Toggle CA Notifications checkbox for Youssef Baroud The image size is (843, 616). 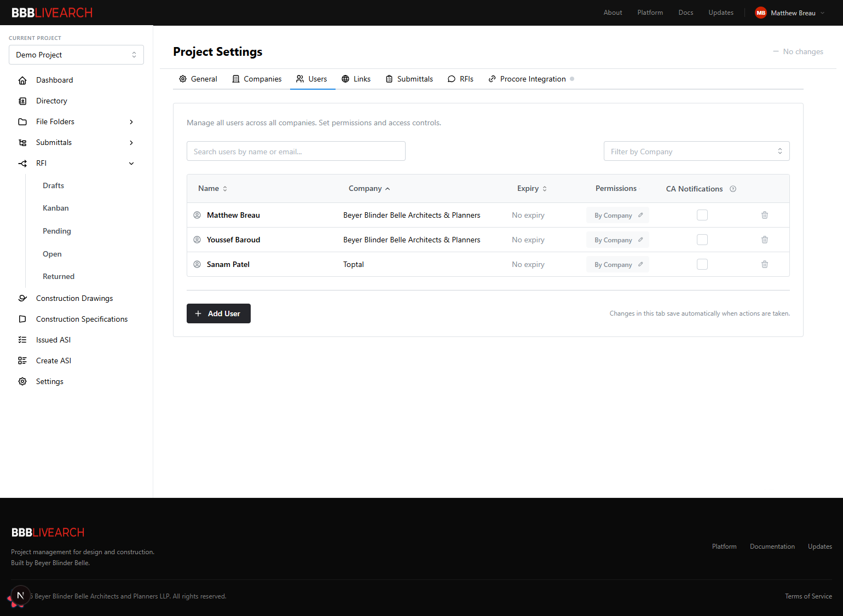pos(702,240)
